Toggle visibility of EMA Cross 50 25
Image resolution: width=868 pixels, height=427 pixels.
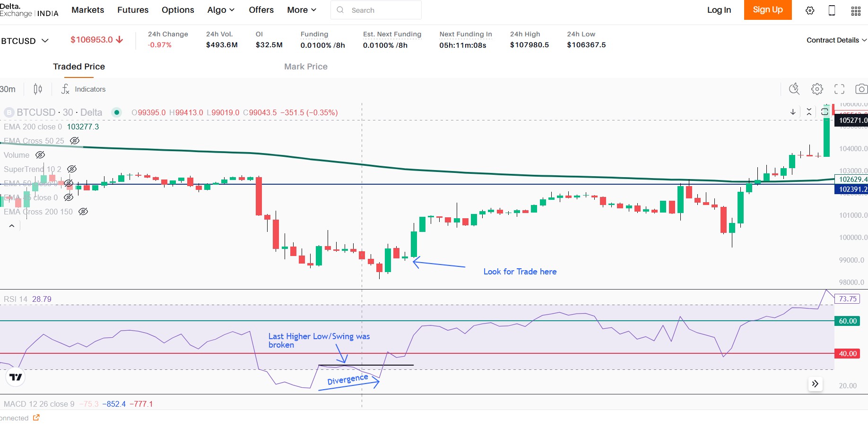(74, 141)
